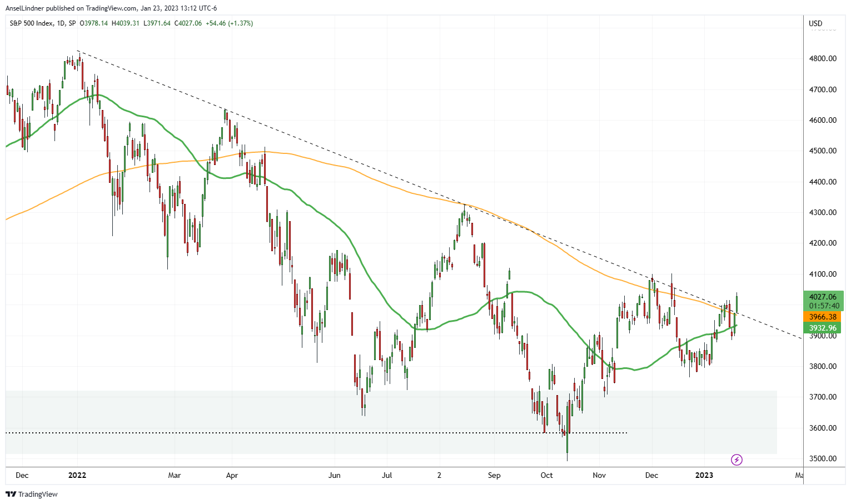The image size is (851, 504).
Task: Click the 3600.00 price axis label
Action: coord(823,428)
